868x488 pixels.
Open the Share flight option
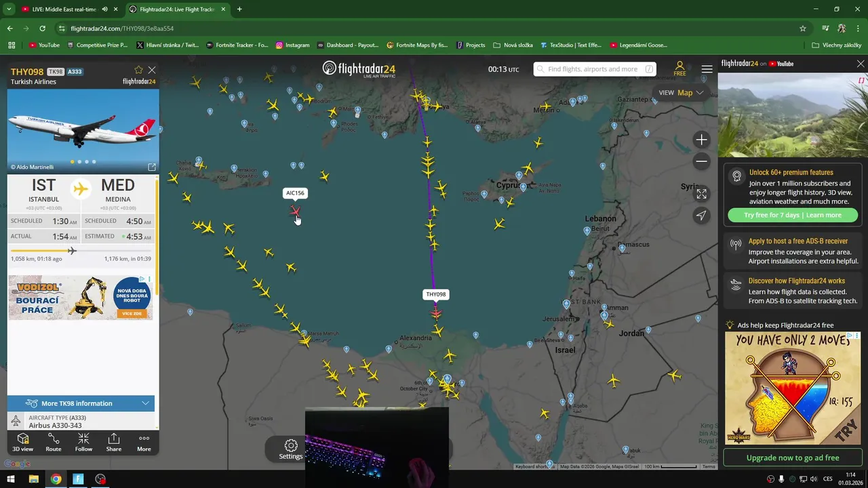click(114, 442)
